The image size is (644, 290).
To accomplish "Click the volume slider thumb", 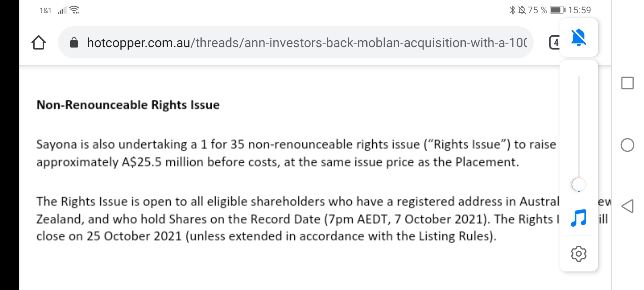I will (579, 184).
